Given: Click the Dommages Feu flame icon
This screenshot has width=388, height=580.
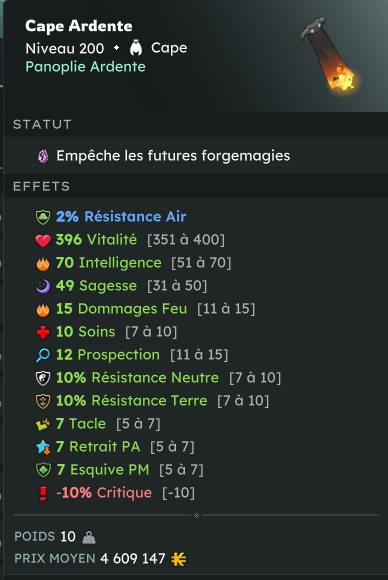Looking at the screenshot, I should [43, 309].
